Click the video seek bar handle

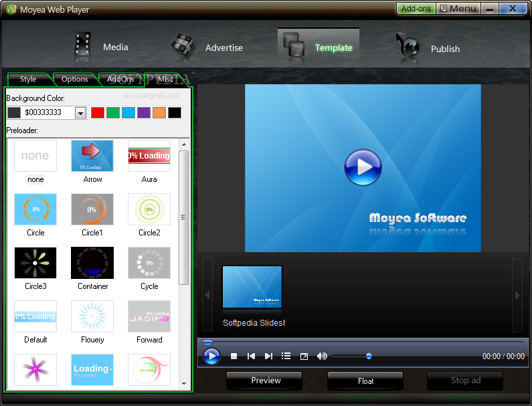pyautogui.click(x=207, y=342)
